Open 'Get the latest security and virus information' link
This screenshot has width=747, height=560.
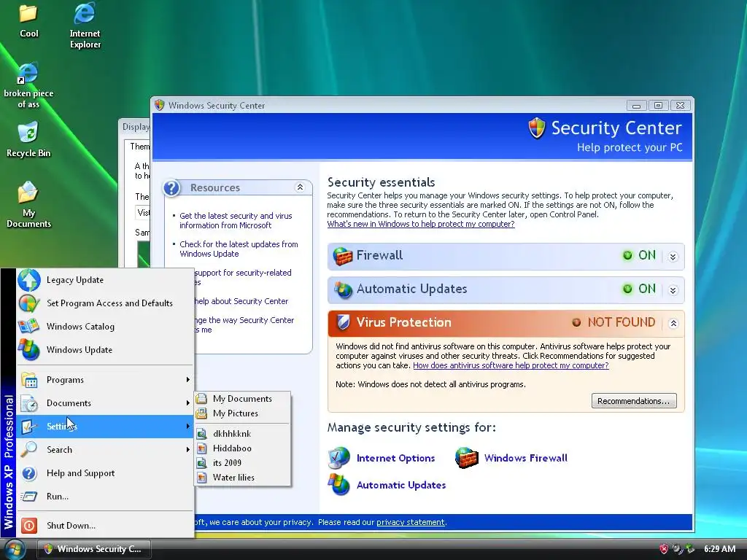(x=236, y=220)
